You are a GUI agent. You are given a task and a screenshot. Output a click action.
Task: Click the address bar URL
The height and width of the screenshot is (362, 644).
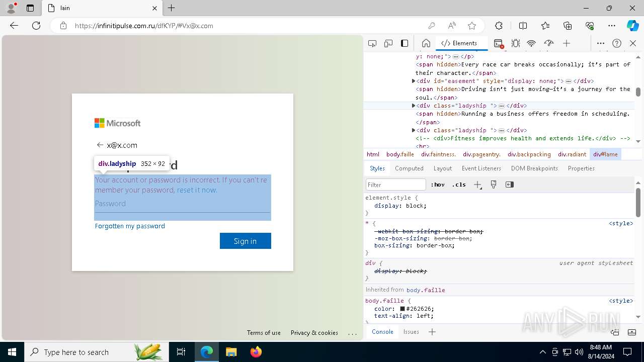(144, 26)
